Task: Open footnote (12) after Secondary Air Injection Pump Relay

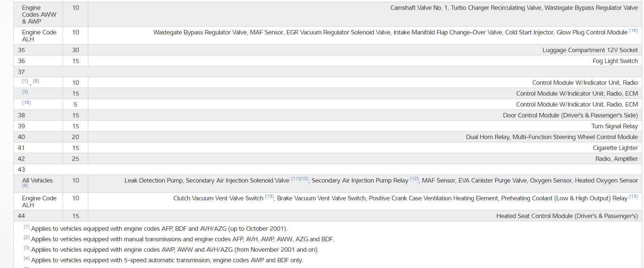Action: point(414,179)
